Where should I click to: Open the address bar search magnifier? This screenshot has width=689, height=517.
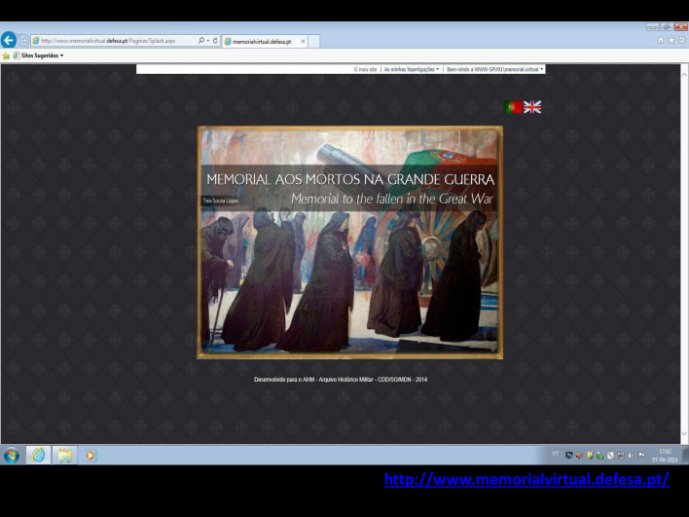201,40
